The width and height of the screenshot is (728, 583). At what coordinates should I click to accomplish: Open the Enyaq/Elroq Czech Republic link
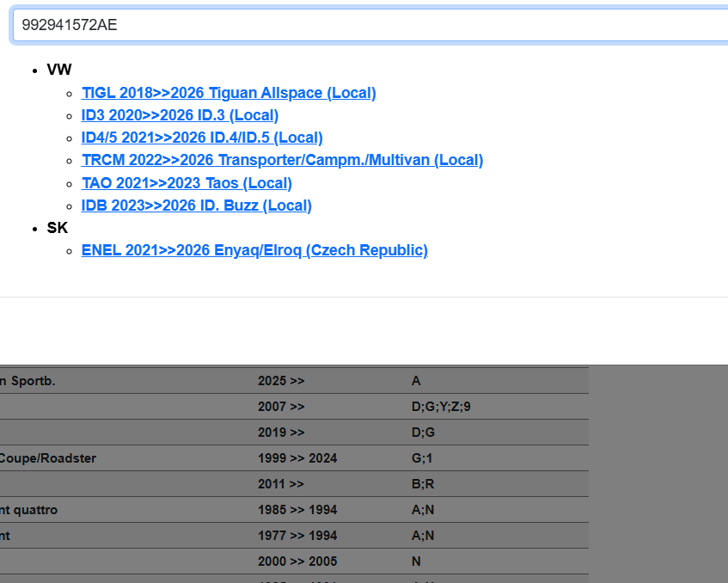254,250
